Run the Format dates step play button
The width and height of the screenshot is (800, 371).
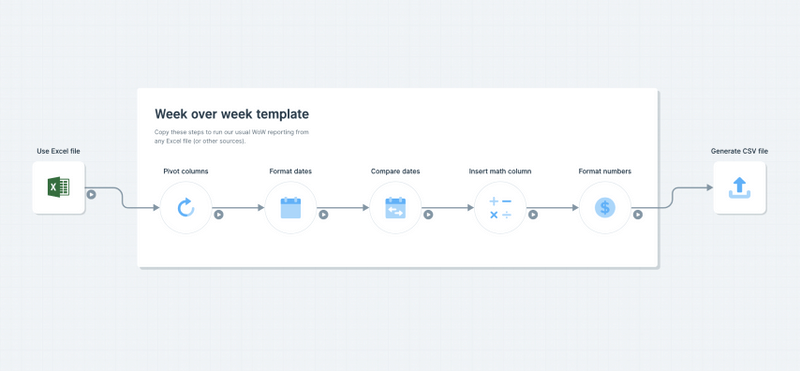click(323, 215)
